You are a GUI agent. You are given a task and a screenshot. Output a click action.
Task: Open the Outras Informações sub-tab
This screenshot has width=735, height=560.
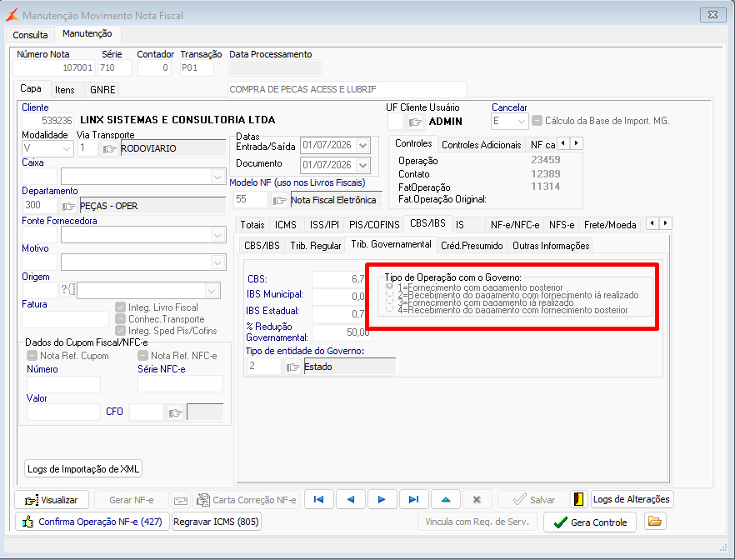tap(551, 246)
